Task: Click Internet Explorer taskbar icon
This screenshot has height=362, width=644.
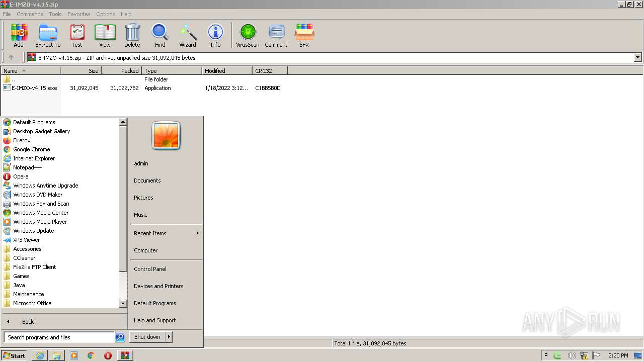Action: click(40, 355)
